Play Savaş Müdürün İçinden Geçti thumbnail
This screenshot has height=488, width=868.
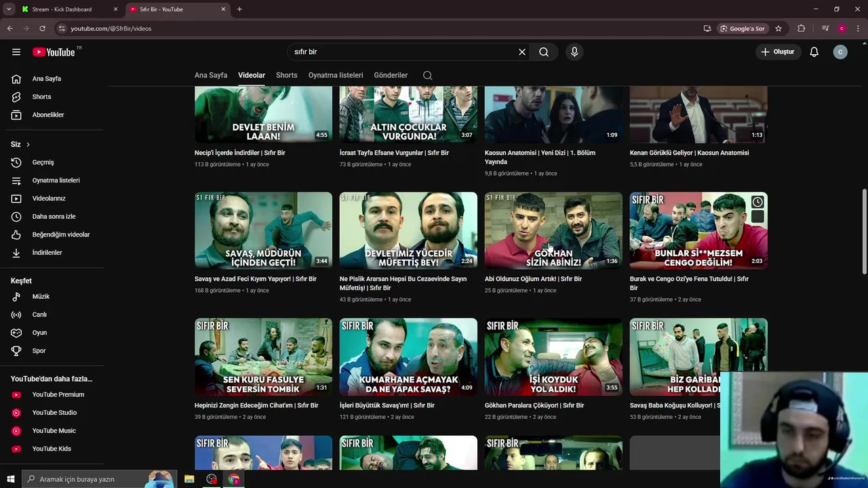tap(263, 230)
